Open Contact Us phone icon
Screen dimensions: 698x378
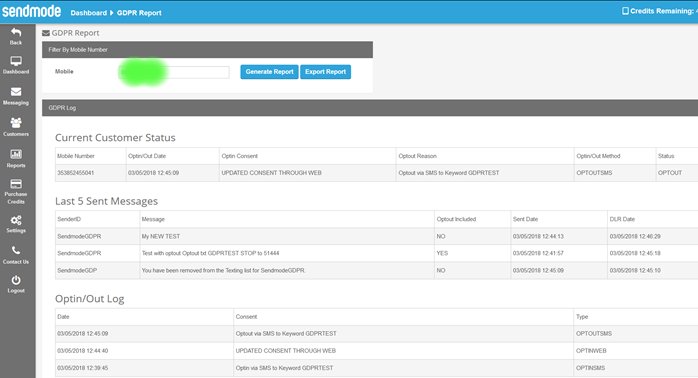click(16, 250)
